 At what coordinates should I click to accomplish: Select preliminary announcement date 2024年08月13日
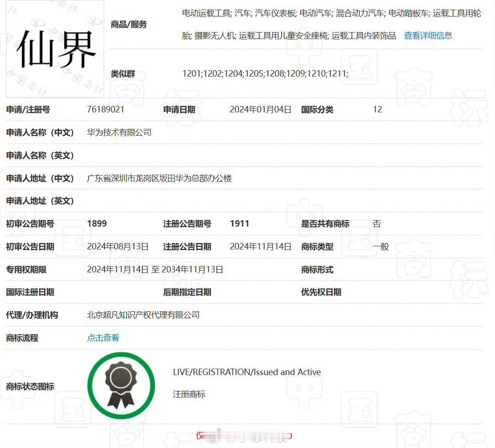(118, 247)
